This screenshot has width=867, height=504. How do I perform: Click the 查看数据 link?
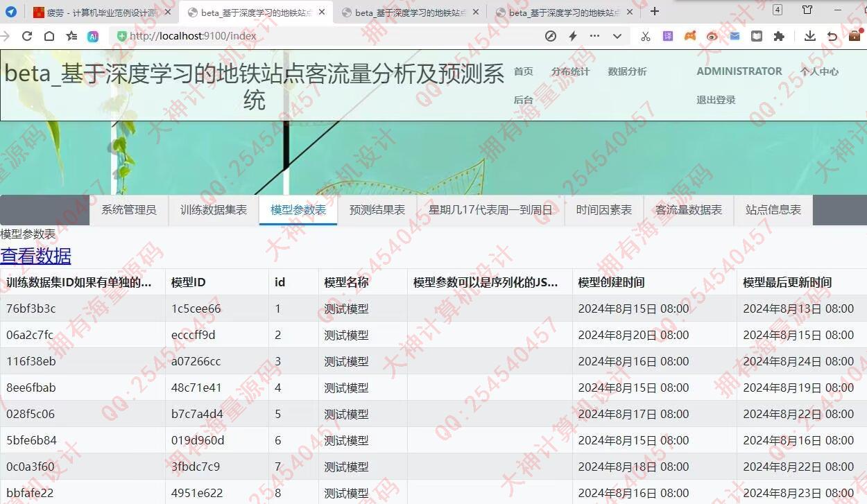(35, 256)
